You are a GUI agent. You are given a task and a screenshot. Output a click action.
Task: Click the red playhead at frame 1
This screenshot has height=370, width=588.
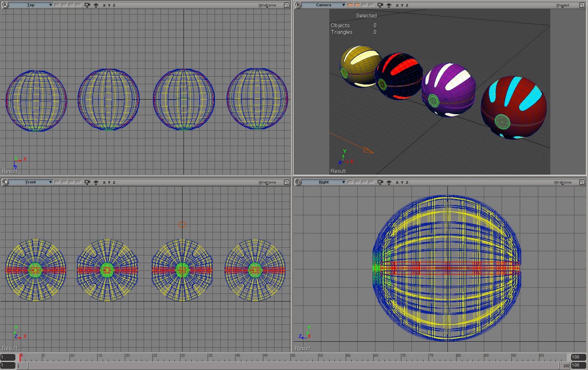[20, 357]
